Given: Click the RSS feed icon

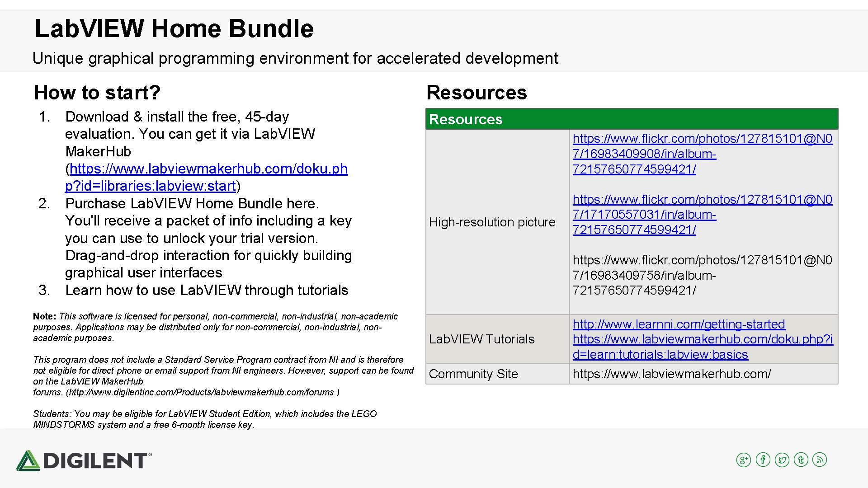Looking at the screenshot, I should coord(820,460).
